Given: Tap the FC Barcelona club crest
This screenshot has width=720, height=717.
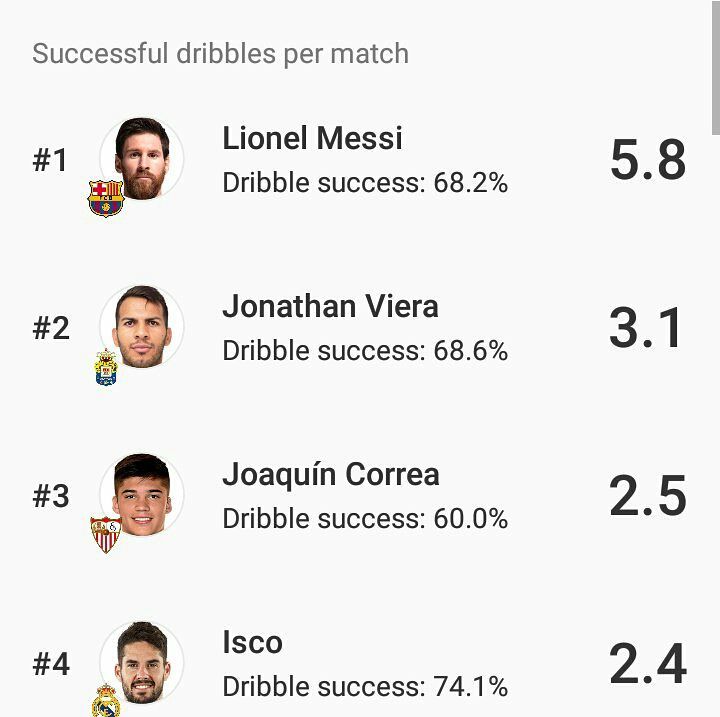Looking at the screenshot, I should pyautogui.click(x=106, y=198).
